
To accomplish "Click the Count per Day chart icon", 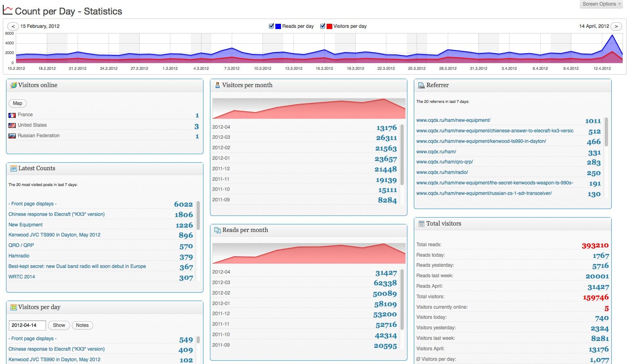I will pyautogui.click(x=7, y=10).
